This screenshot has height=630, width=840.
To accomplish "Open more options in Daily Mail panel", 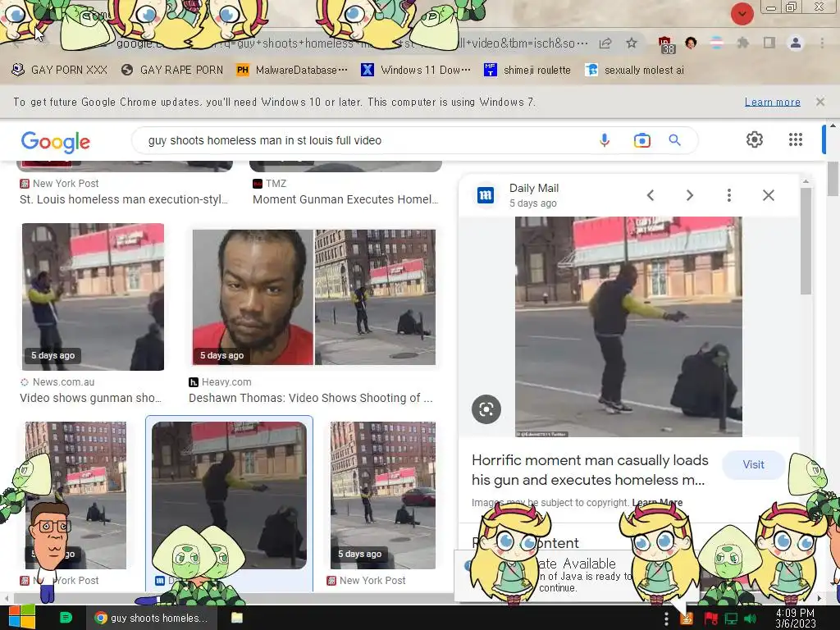I will (728, 195).
